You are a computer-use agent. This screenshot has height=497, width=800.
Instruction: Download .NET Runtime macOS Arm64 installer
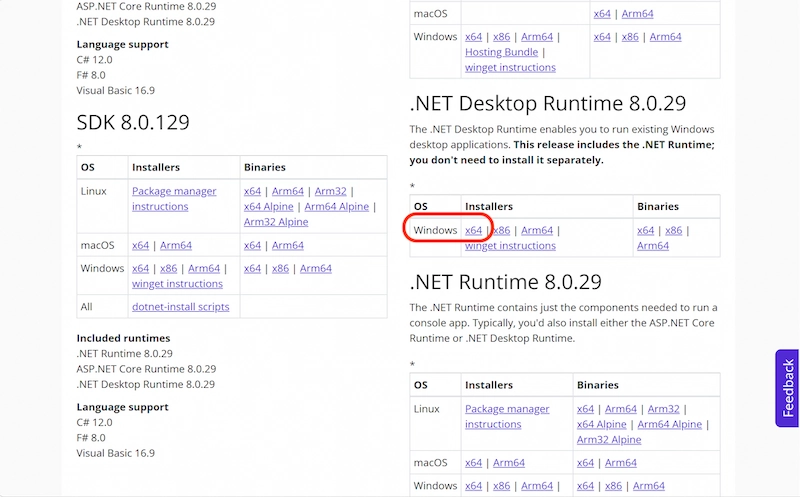pos(509,462)
